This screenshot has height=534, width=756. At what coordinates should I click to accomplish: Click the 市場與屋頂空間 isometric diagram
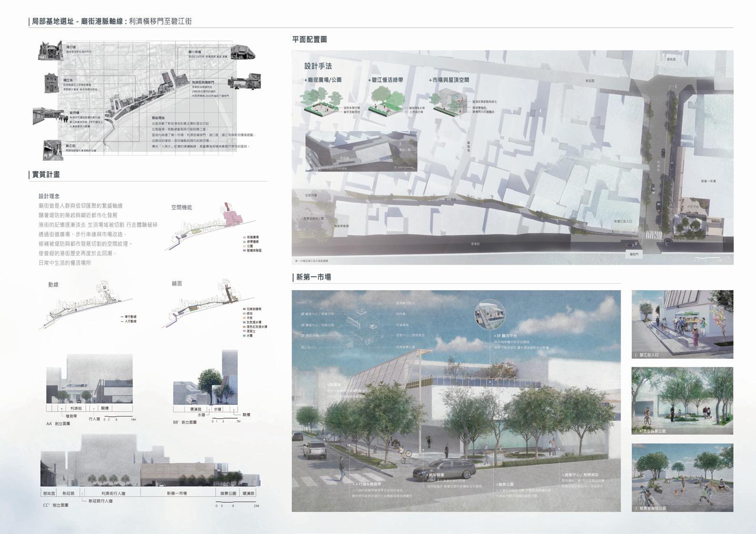click(x=448, y=103)
